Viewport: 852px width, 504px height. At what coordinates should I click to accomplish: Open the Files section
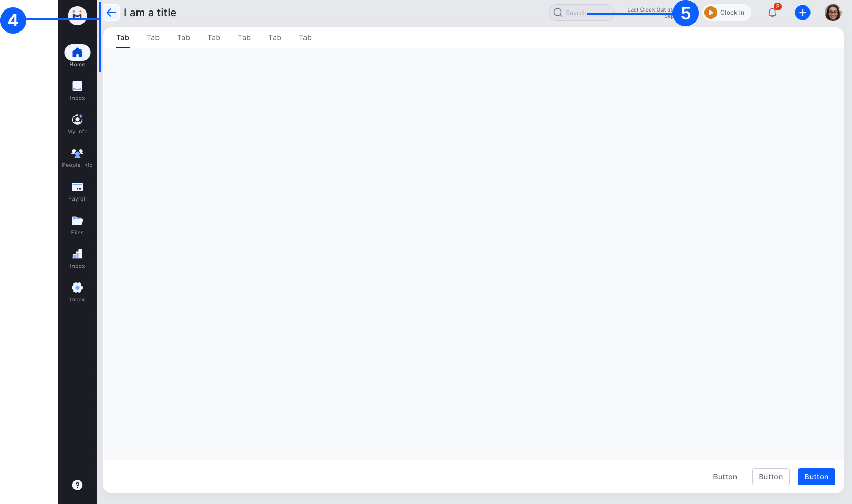point(77,224)
